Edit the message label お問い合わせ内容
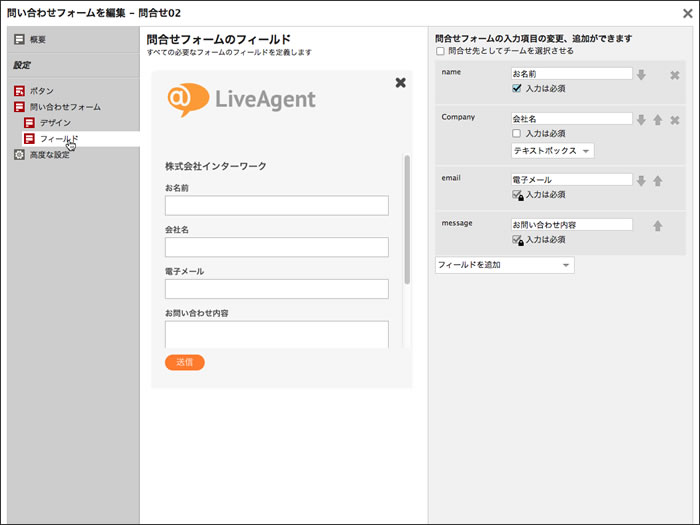This screenshot has width=700, height=525. (571, 225)
